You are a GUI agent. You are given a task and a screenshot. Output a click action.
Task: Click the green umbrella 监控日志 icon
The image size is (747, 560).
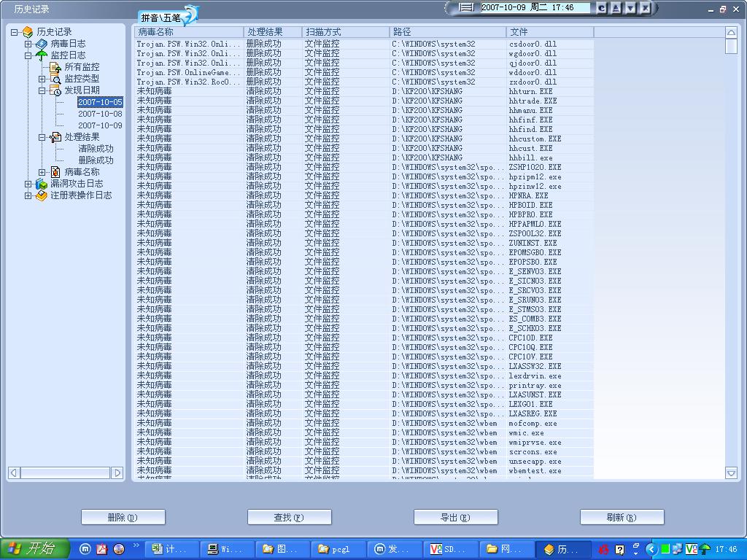(x=42, y=55)
